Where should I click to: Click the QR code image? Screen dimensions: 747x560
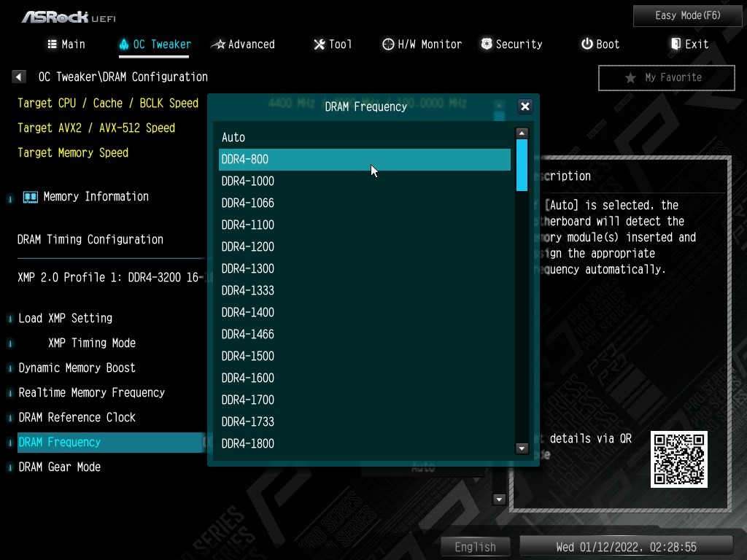[678, 459]
